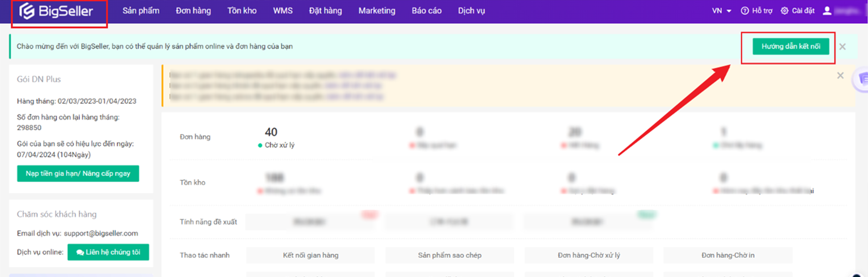The image size is (868, 277).
Task: Expand the VN language dropdown
Action: [722, 11]
